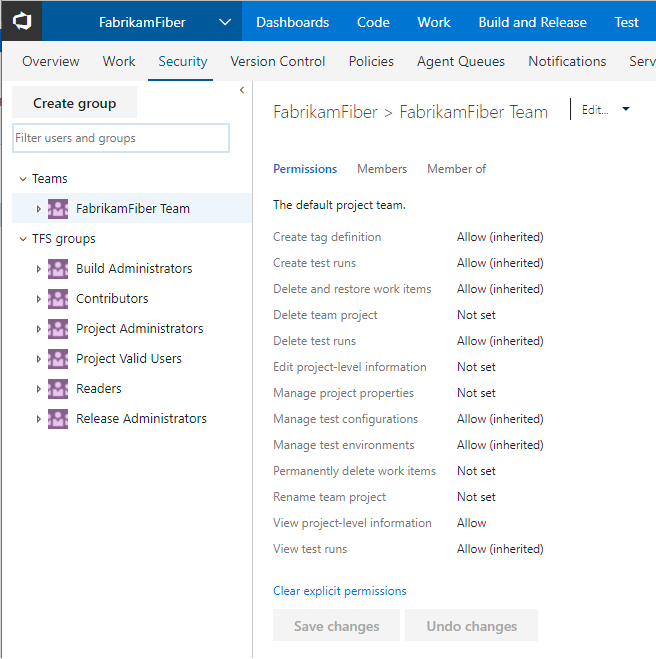Expand the Release Administrators node
Screen dimensions: 656x659
pos(38,419)
